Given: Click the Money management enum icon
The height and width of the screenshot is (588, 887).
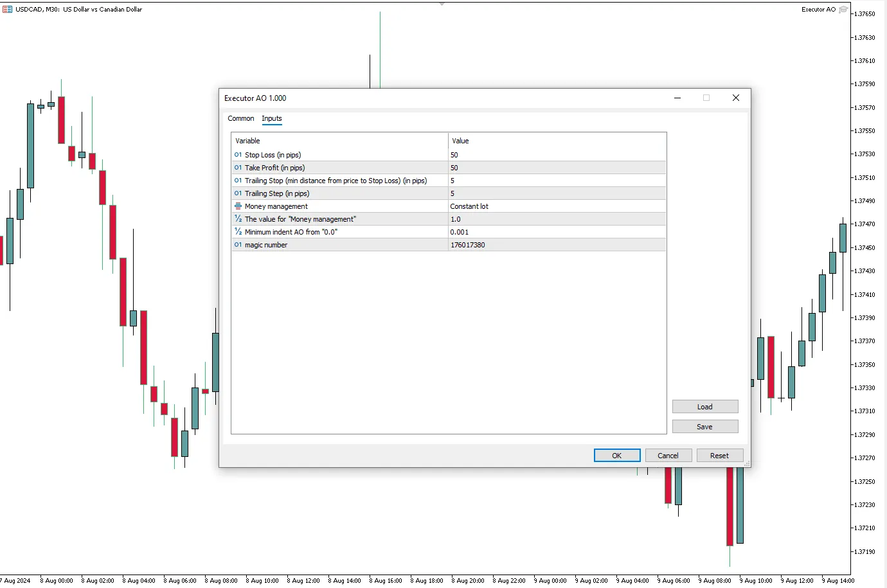Looking at the screenshot, I should coord(238,206).
